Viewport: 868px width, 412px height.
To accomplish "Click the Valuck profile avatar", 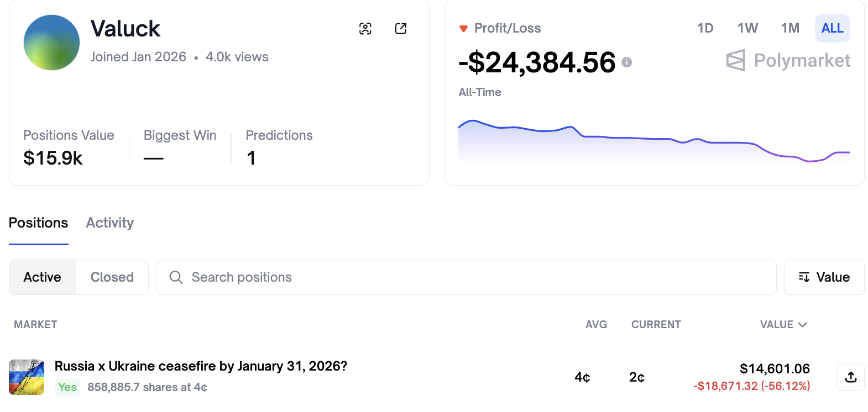I will click(51, 43).
